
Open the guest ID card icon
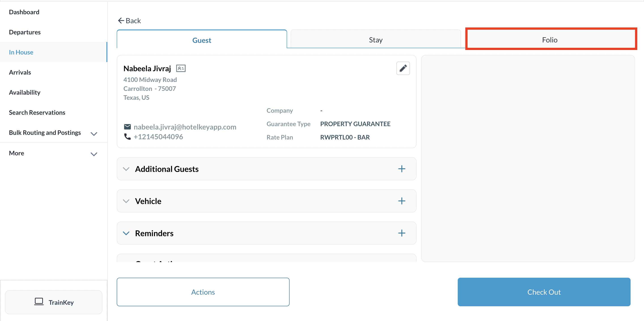coord(180,68)
